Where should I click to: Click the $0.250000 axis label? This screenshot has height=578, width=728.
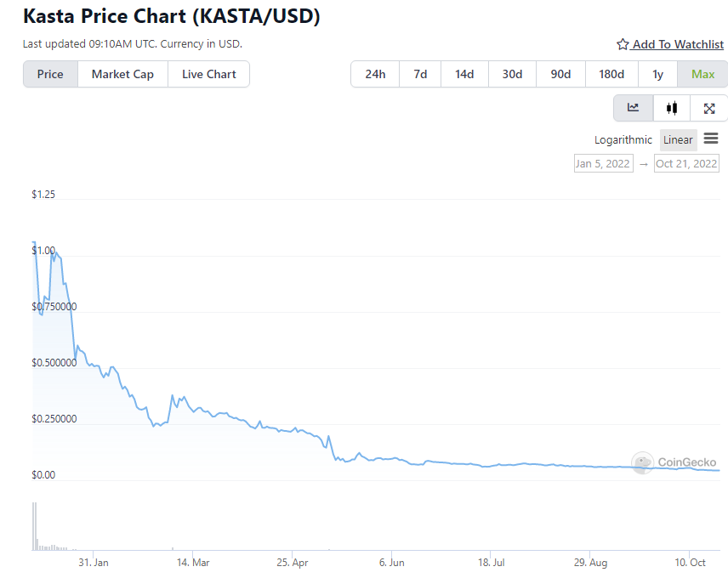pos(54,419)
